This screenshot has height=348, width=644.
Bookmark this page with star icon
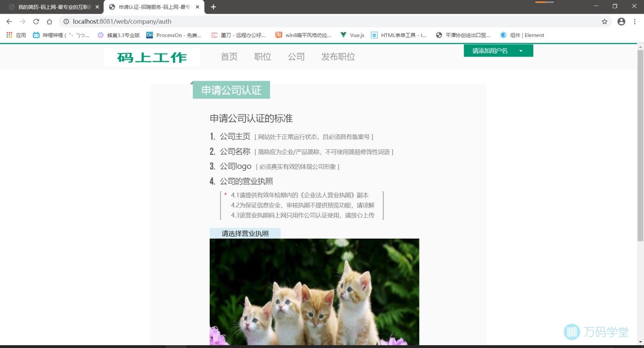pos(604,22)
